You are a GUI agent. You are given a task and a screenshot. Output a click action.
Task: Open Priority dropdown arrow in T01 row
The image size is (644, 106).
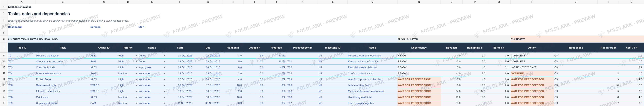point(136,56)
